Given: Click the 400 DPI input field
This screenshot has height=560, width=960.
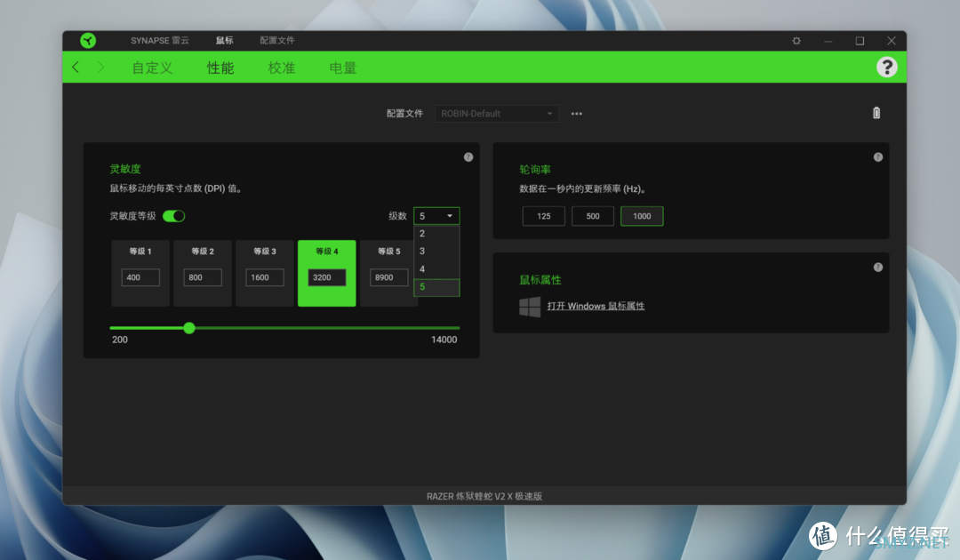Looking at the screenshot, I should 140,277.
